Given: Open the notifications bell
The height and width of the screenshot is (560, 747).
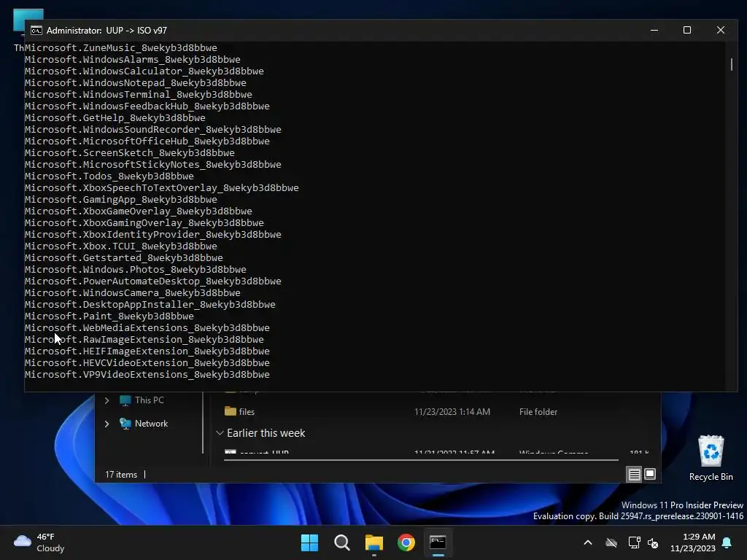Looking at the screenshot, I should [x=727, y=542].
